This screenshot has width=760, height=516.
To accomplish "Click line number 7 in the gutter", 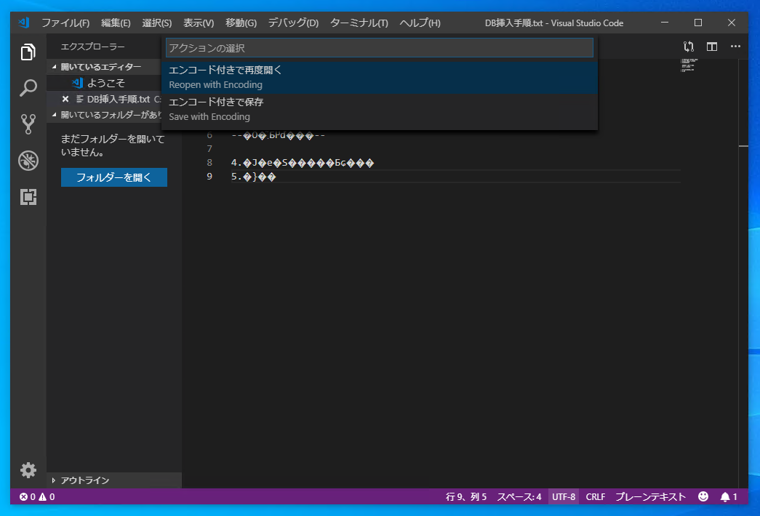I will 209,148.
